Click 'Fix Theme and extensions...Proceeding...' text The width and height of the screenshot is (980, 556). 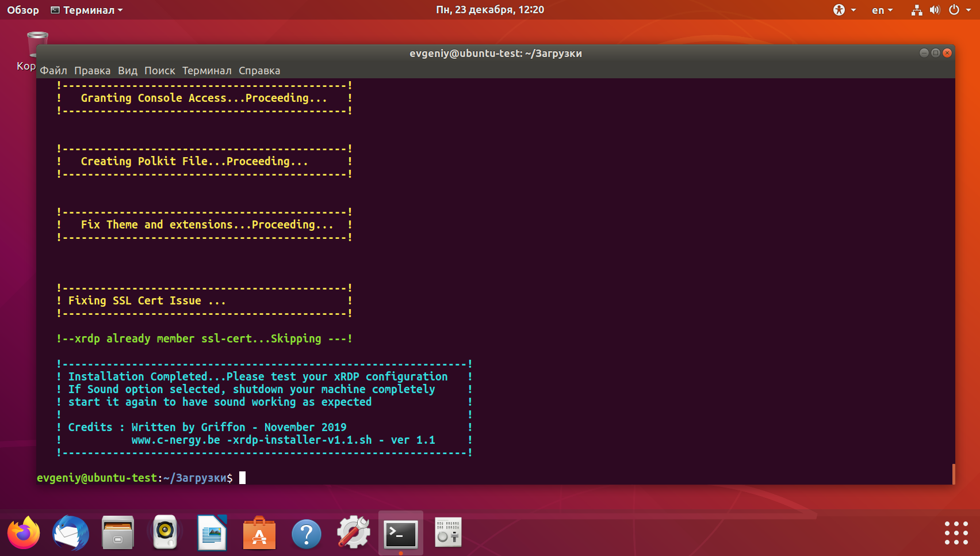click(x=207, y=224)
